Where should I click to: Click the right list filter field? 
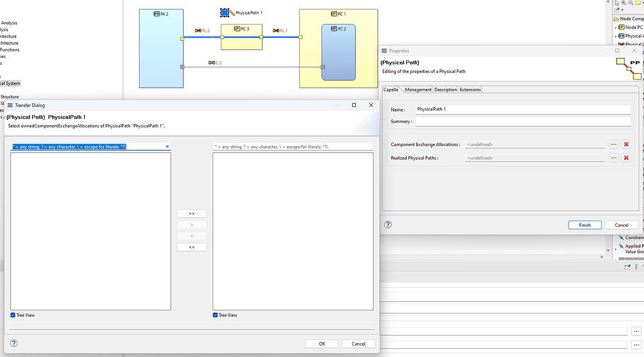tap(293, 147)
